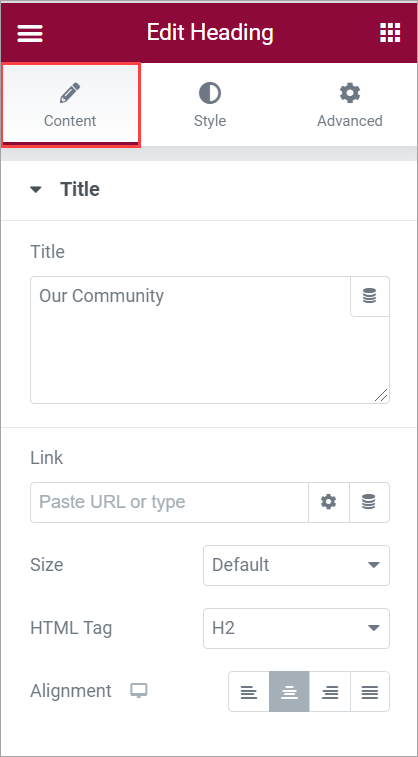Click the Paste URL link field

169,502
